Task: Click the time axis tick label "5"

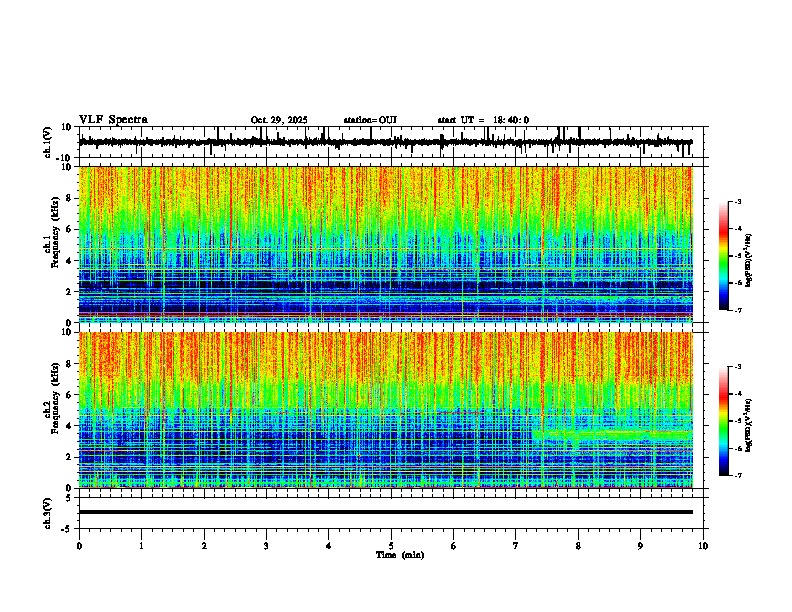Action: click(x=391, y=546)
